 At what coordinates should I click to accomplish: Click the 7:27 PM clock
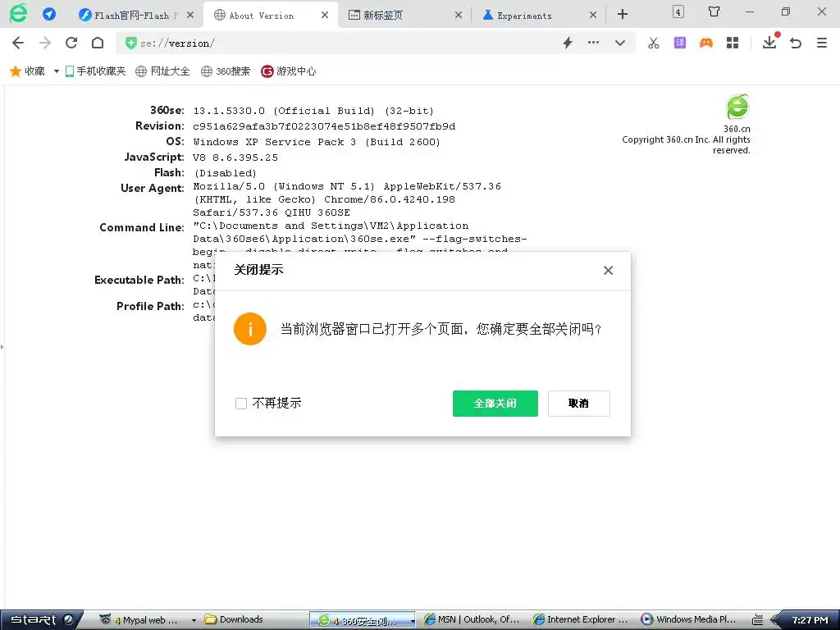pos(810,620)
